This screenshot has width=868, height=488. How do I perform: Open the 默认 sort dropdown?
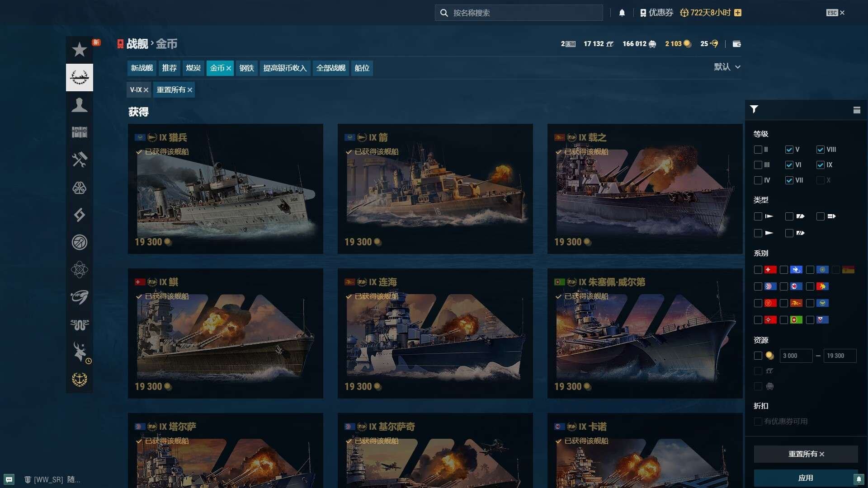pos(726,67)
